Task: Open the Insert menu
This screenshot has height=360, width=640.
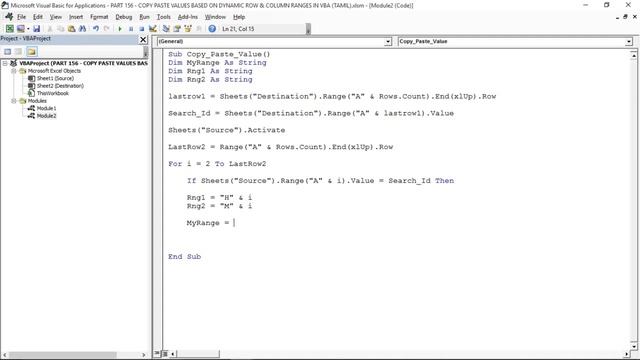Action: 76,17
